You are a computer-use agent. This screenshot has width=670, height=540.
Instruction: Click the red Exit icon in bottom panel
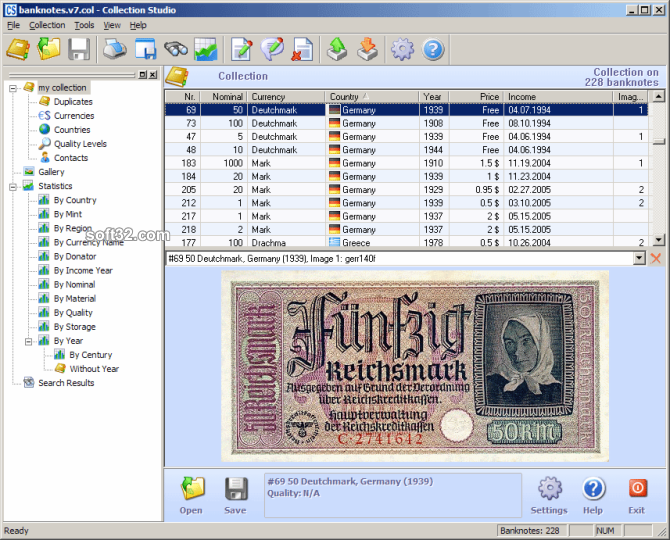638,488
